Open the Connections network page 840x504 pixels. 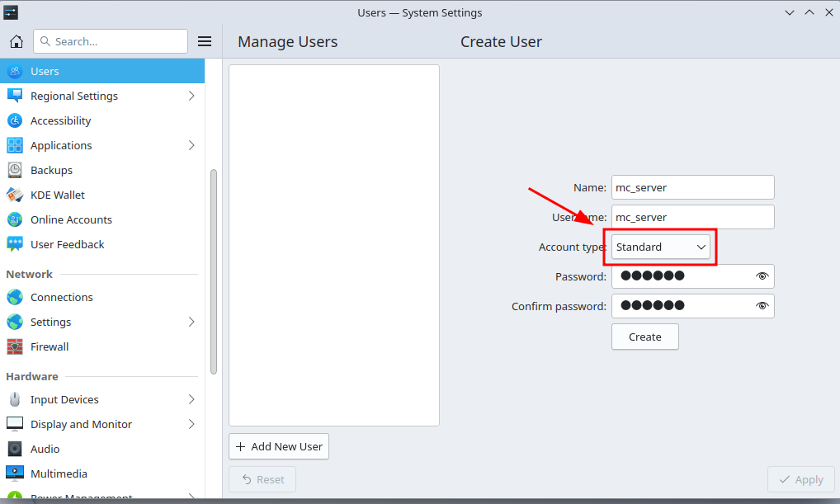62,297
